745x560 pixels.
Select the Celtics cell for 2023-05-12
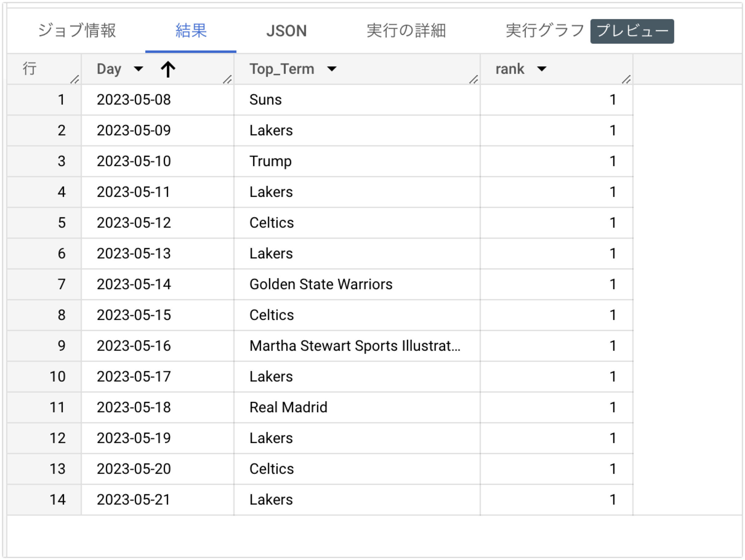[x=357, y=223]
